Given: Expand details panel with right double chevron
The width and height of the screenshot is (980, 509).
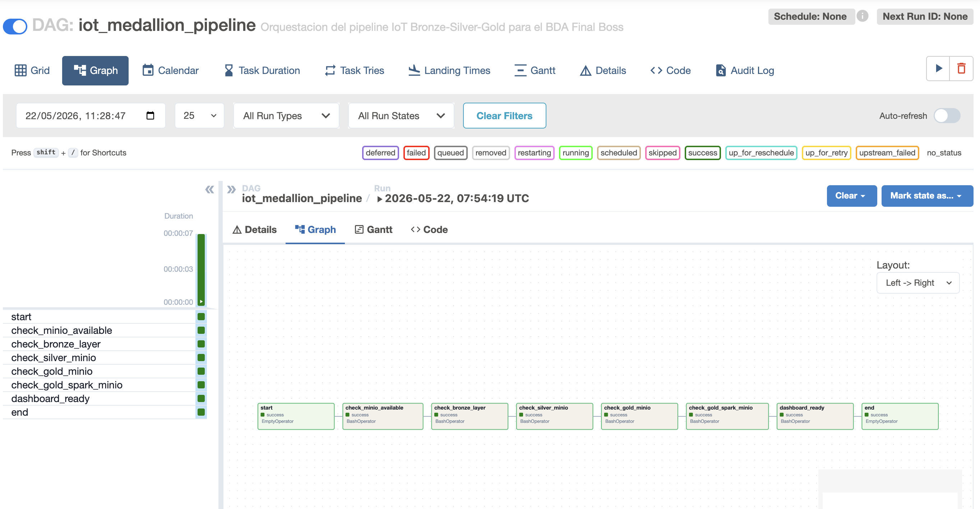Looking at the screenshot, I should pos(231,189).
